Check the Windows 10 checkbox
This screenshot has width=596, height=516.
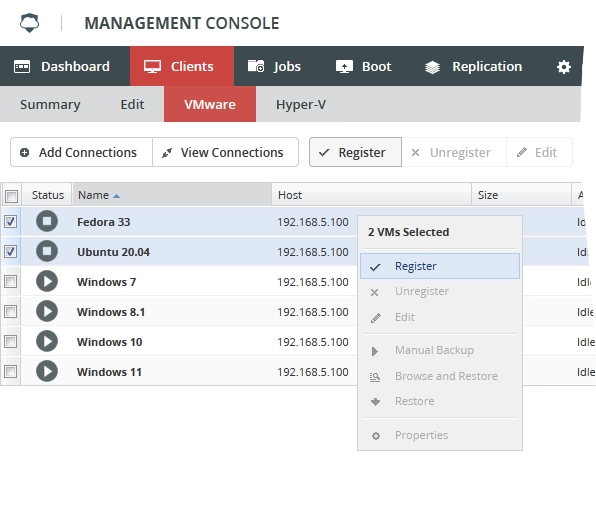pos(10,342)
